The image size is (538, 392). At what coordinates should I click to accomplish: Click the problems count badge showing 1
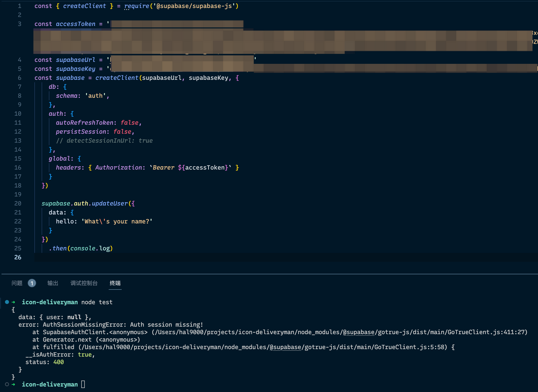[32, 283]
